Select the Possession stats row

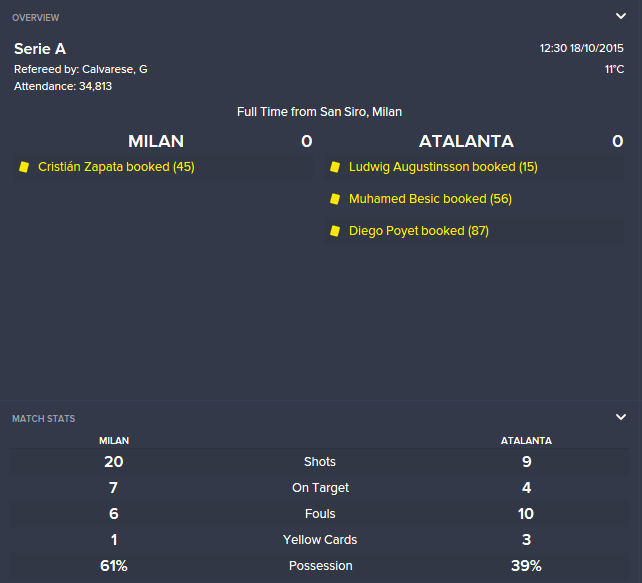(319, 566)
